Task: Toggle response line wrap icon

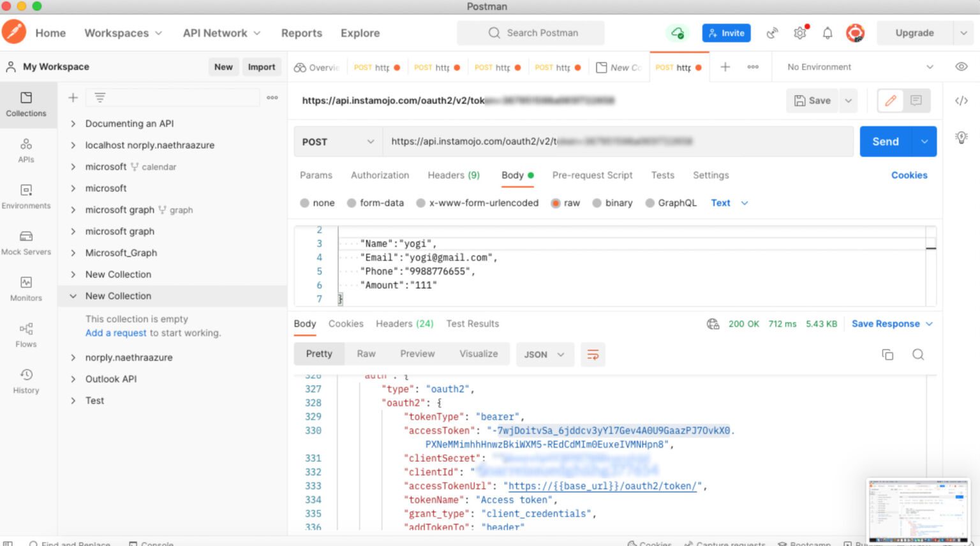Action: (593, 355)
